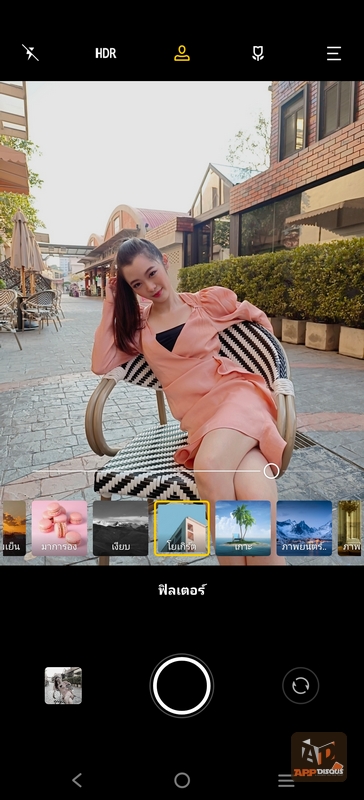Screen dimensions: 364x800
Task: Toggle the flash off icon
Action: pyautogui.click(x=30, y=53)
